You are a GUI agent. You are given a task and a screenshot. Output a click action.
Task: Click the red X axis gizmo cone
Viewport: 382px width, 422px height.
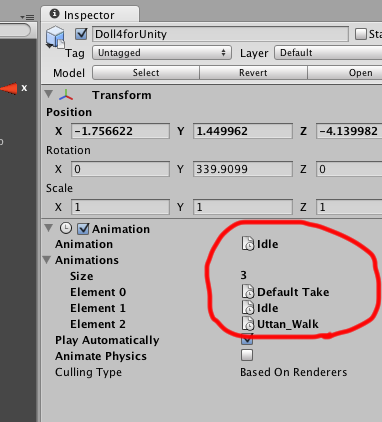tap(9, 88)
